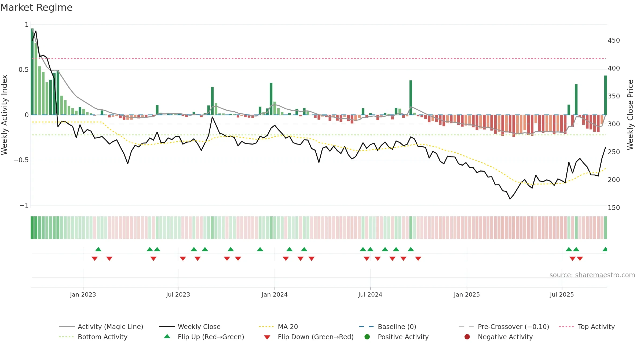Click the Jan 2025 x-axis label
Viewport: 644px width, 362px height.
(467, 294)
